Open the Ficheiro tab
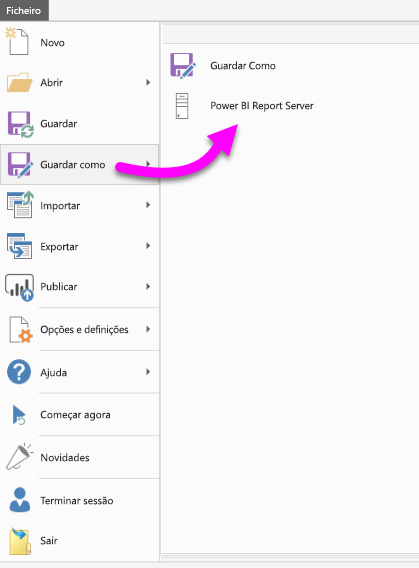The image size is (419, 568). point(24,11)
